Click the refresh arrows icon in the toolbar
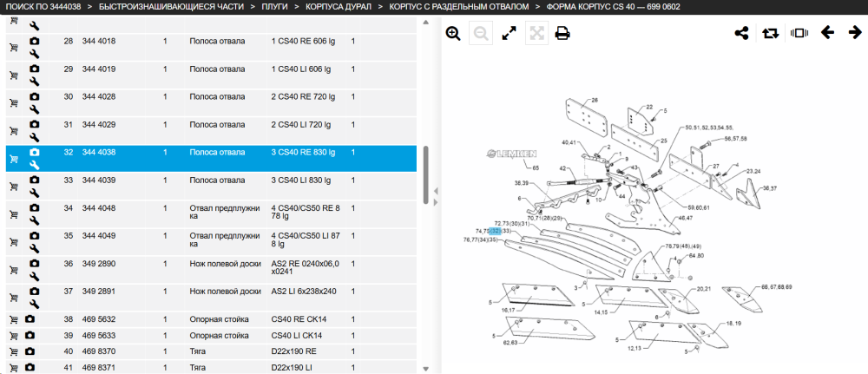The image size is (868, 374). (770, 33)
